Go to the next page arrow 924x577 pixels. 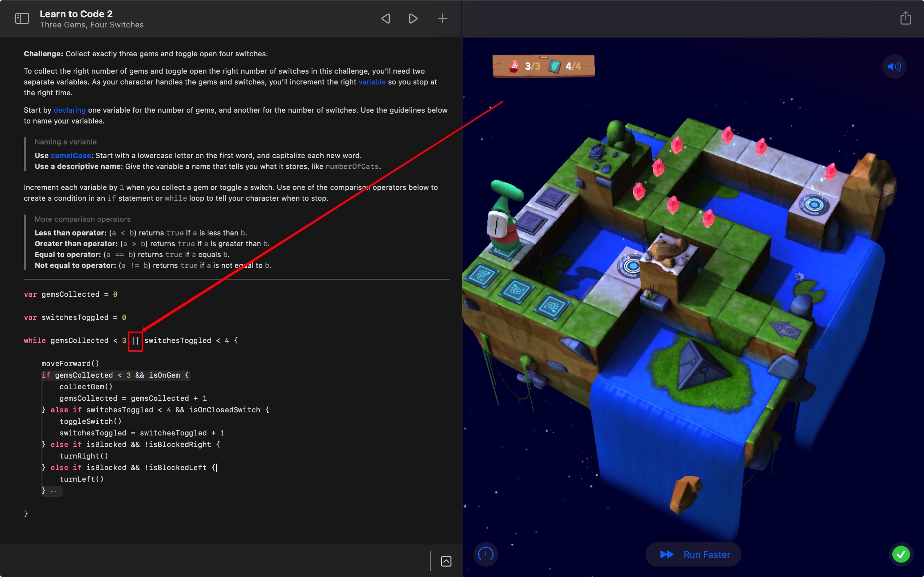[x=413, y=18]
